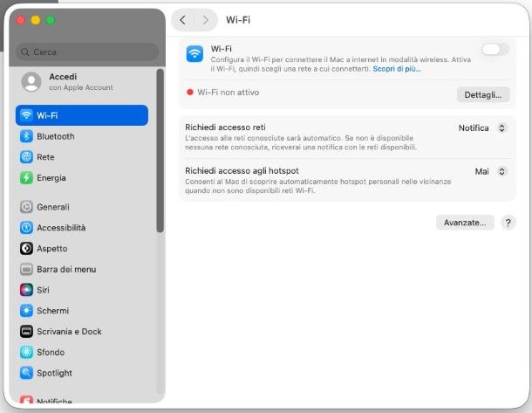Close the window with the red button
Image resolution: width=532 pixels, height=413 pixels.
(x=21, y=20)
